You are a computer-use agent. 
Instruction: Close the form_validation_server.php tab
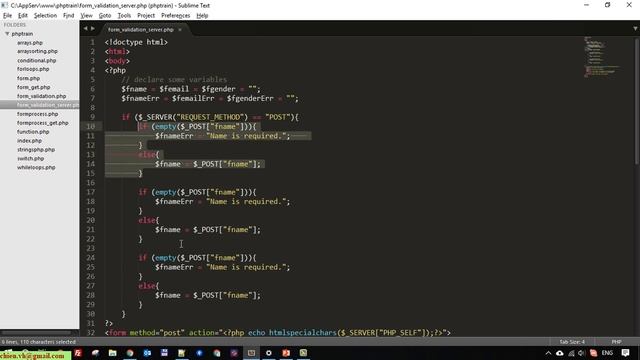(180, 30)
